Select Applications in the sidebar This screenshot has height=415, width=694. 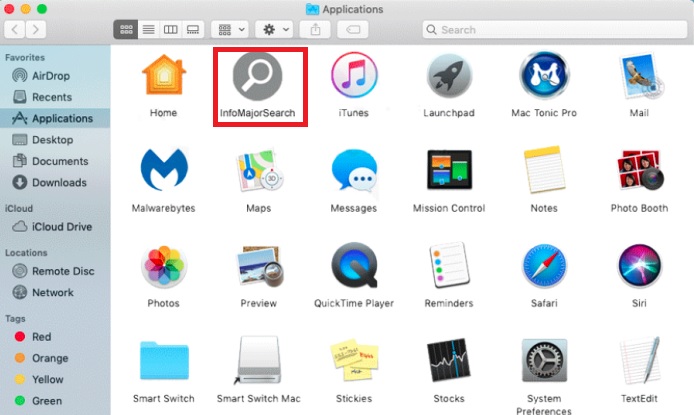(55, 118)
